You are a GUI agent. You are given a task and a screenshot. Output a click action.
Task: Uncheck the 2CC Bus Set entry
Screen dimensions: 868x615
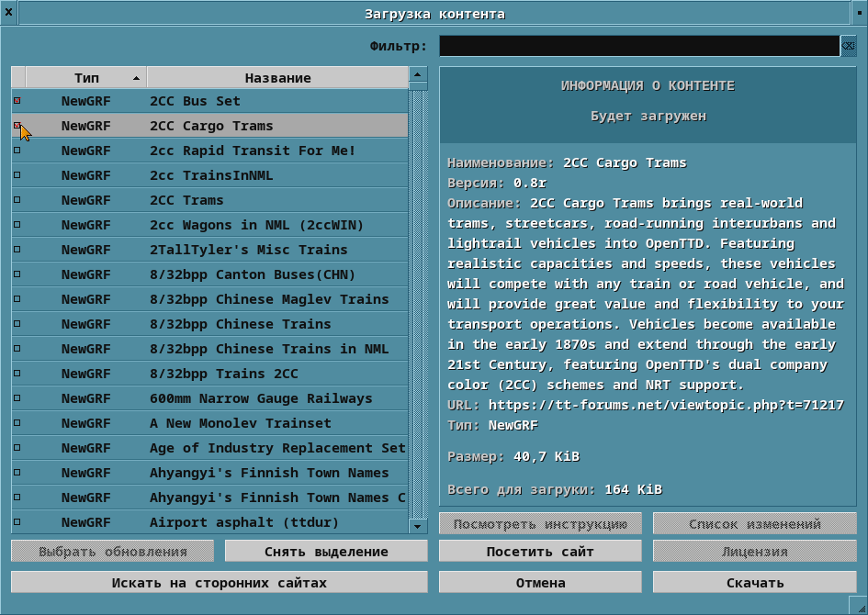(x=16, y=101)
